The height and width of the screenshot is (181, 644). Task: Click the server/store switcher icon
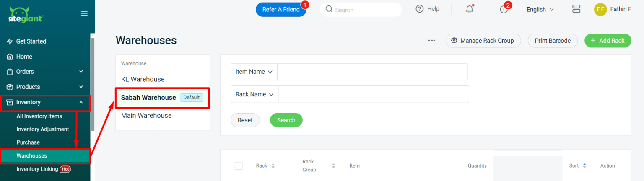pyautogui.click(x=576, y=9)
